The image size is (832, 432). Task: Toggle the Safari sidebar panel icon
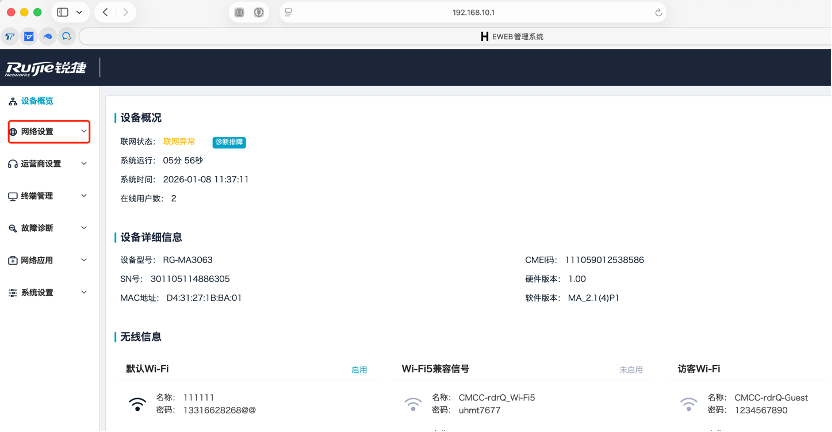coord(63,12)
